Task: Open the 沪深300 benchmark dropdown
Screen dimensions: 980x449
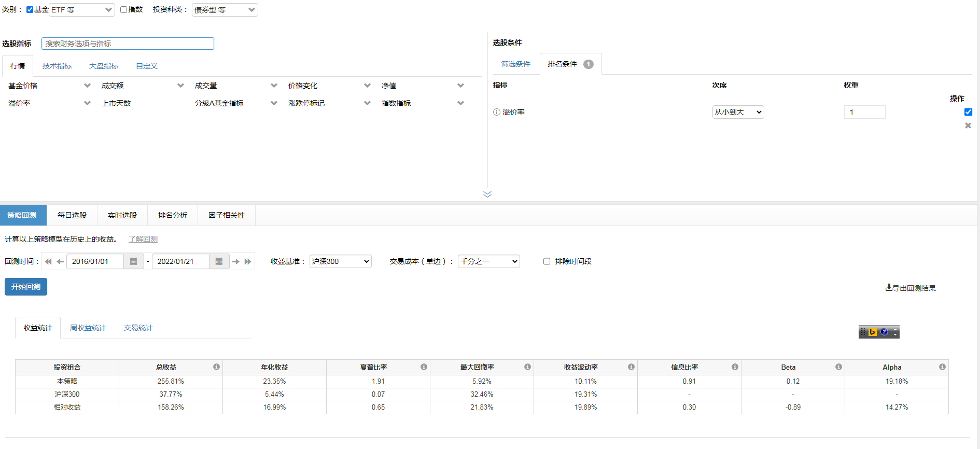Action: pyautogui.click(x=341, y=261)
